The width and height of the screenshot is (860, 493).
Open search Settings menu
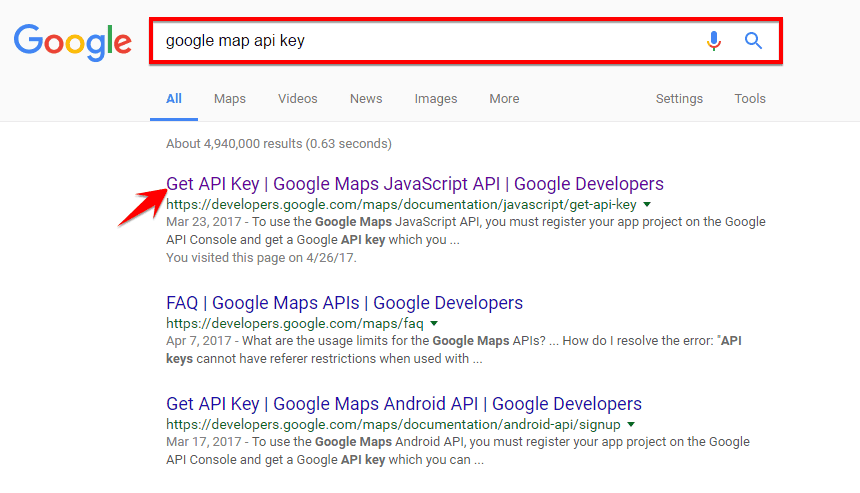click(x=679, y=99)
